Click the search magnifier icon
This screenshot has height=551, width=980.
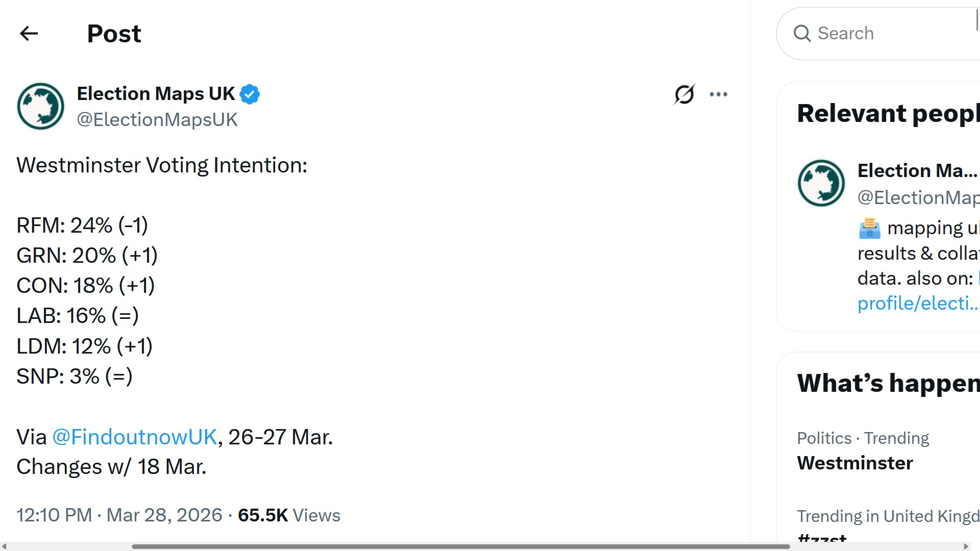click(x=802, y=34)
